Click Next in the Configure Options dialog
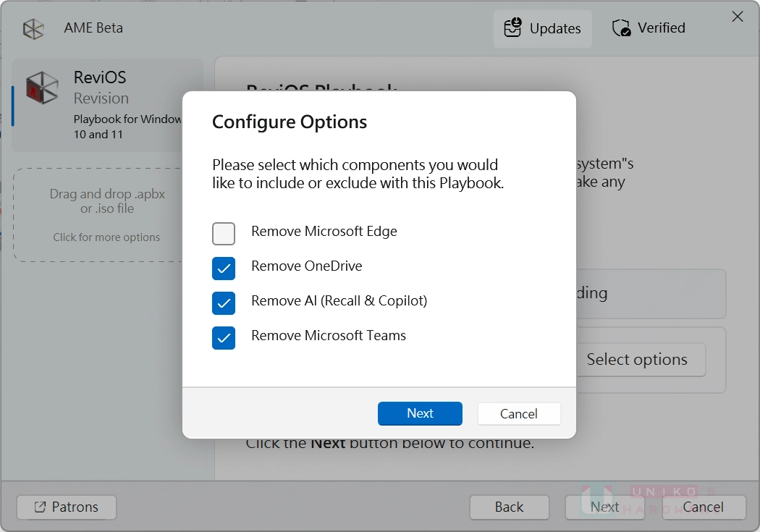760x532 pixels. [x=420, y=413]
